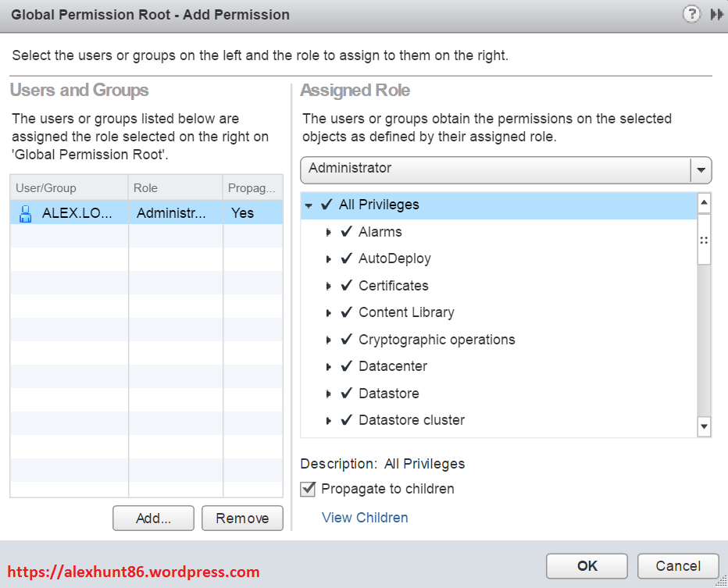The image size is (728, 588).
Task: Expand the Datacenter privilege node
Action: point(329,367)
